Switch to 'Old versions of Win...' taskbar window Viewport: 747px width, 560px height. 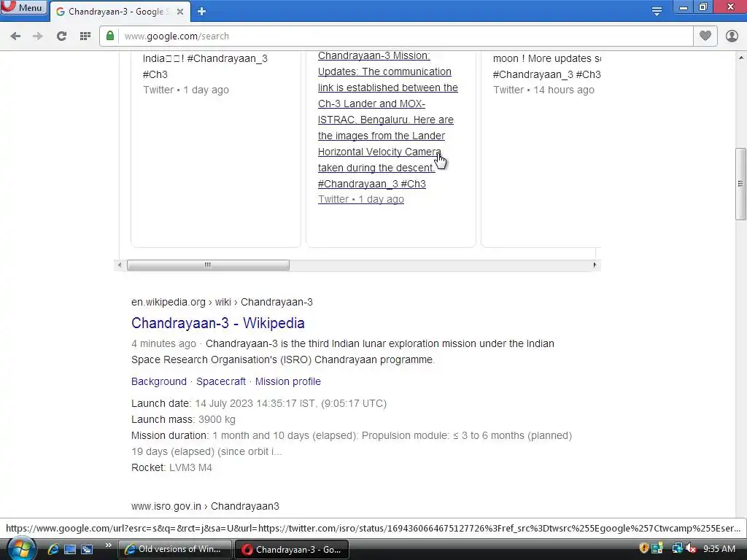pos(174,549)
